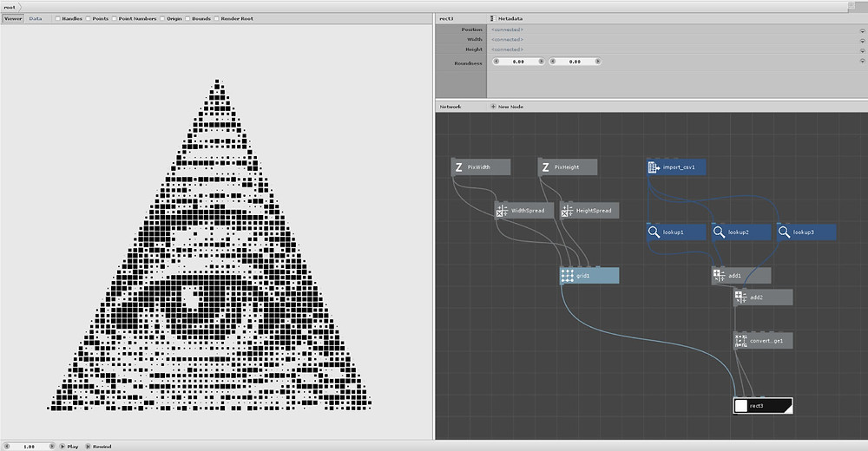
Task: Increase the frame number with right arrow
Action: (x=51, y=446)
